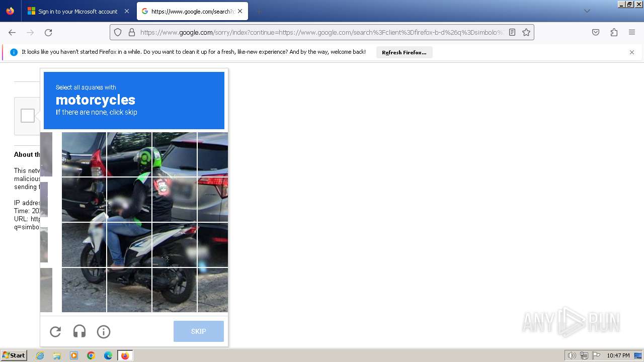Go back to previous page
644x362 pixels.
coord(12,32)
